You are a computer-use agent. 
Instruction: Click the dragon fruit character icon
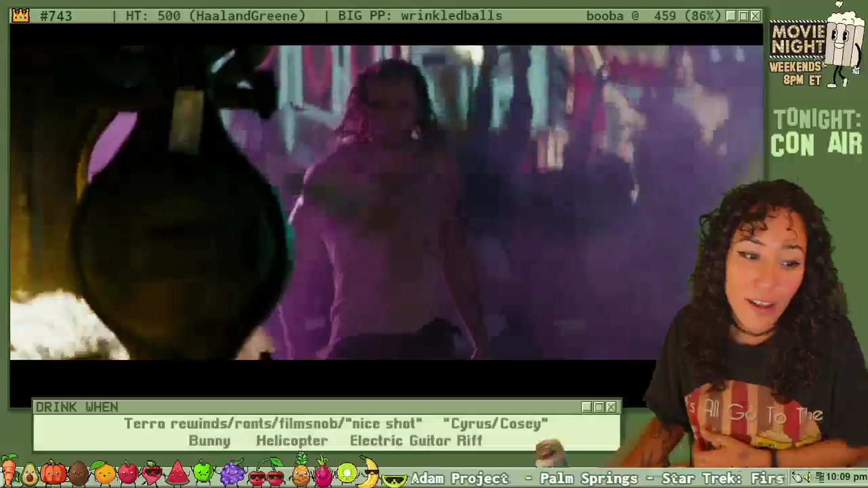click(323, 472)
